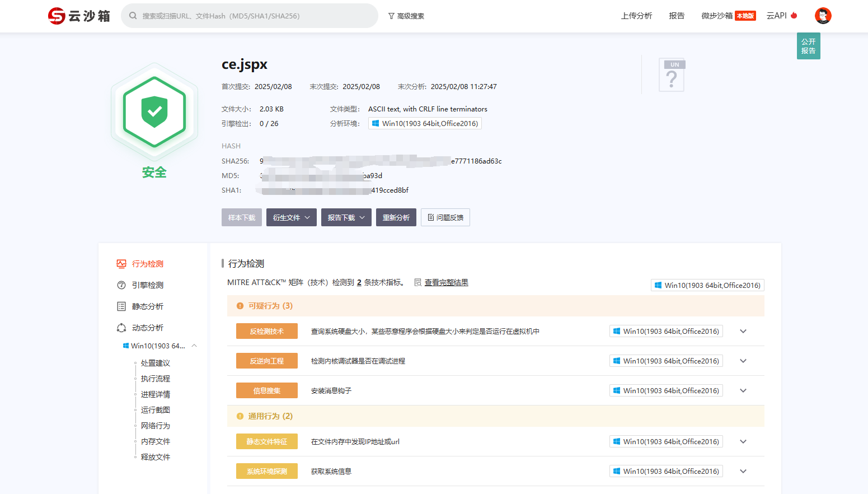
Task: Click the 信息搜集 tag
Action: 267,390
